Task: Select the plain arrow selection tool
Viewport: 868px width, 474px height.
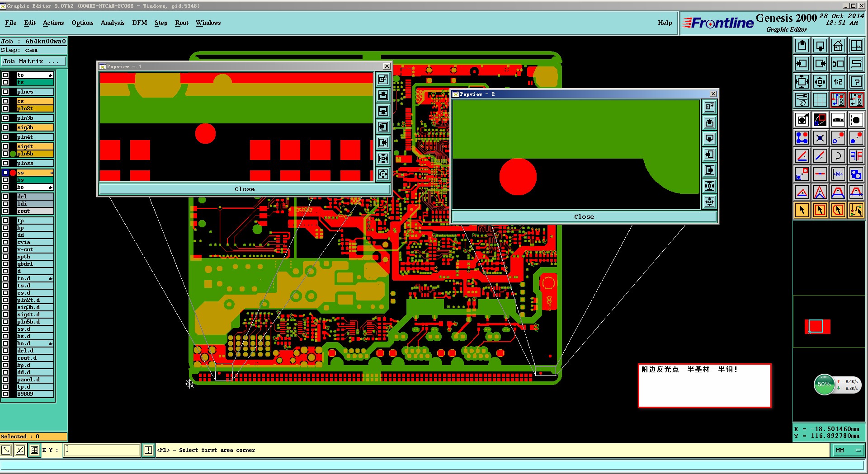Action: click(x=802, y=210)
